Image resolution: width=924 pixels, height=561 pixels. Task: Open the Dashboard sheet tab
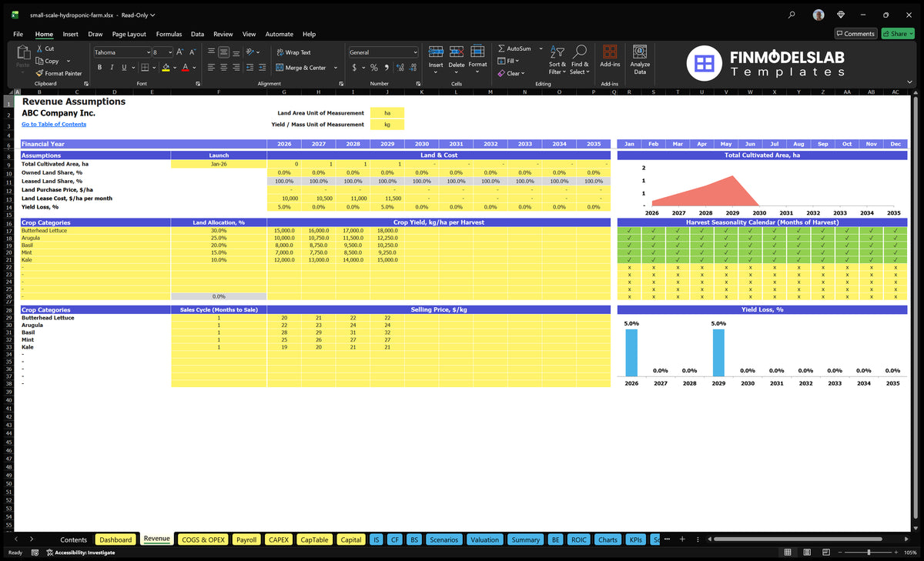[115, 539]
